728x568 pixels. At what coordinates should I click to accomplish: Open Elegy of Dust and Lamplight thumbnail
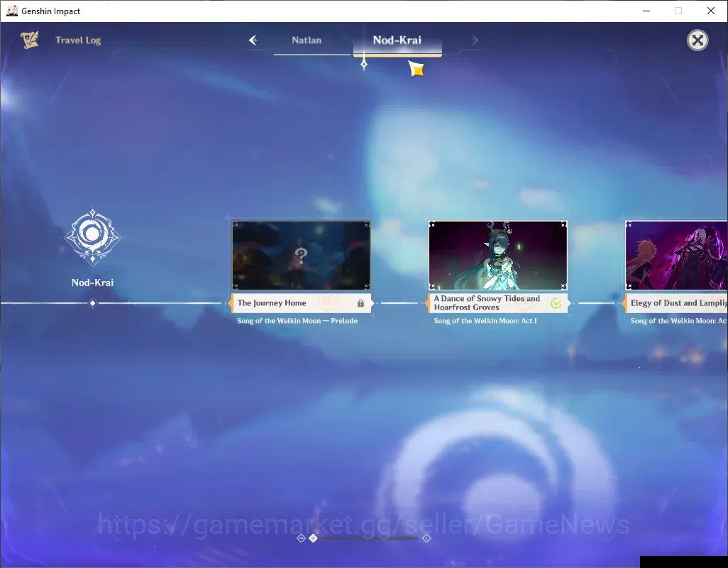[676, 256]
